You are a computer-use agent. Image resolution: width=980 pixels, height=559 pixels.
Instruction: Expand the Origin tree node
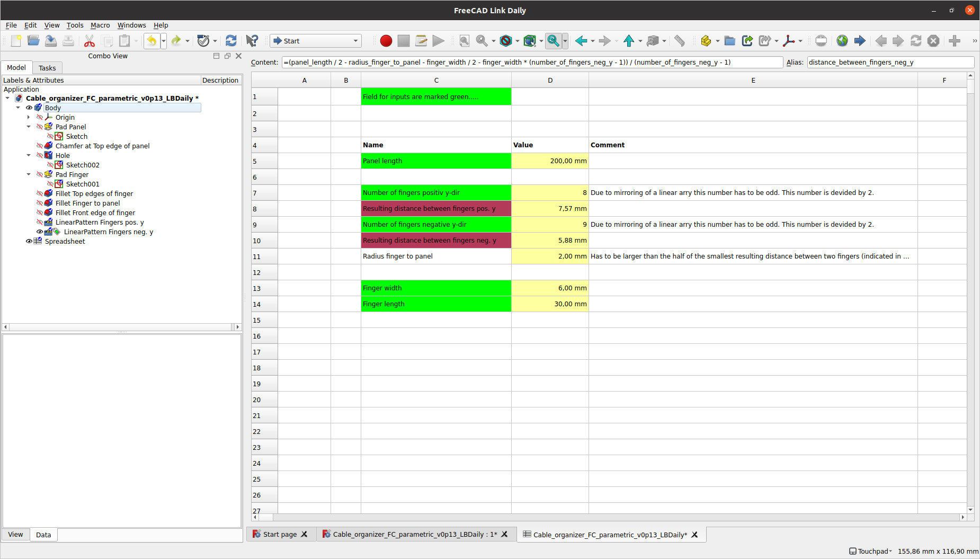point(29,117)
